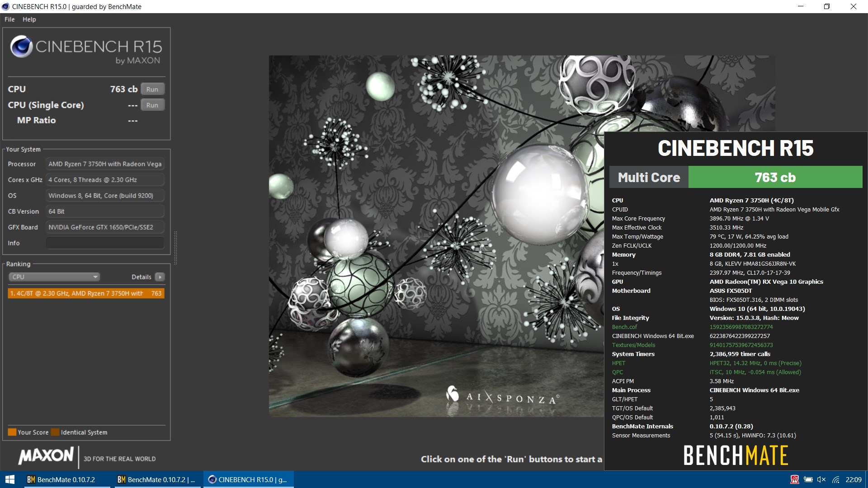Click the OS field value
The width and height of the screenshot is (868, 488).
click(x=105, y=196)
